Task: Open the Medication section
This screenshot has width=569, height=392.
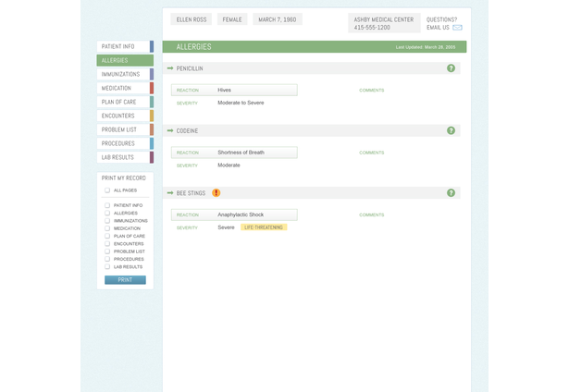Action: [x=125, y=88]
